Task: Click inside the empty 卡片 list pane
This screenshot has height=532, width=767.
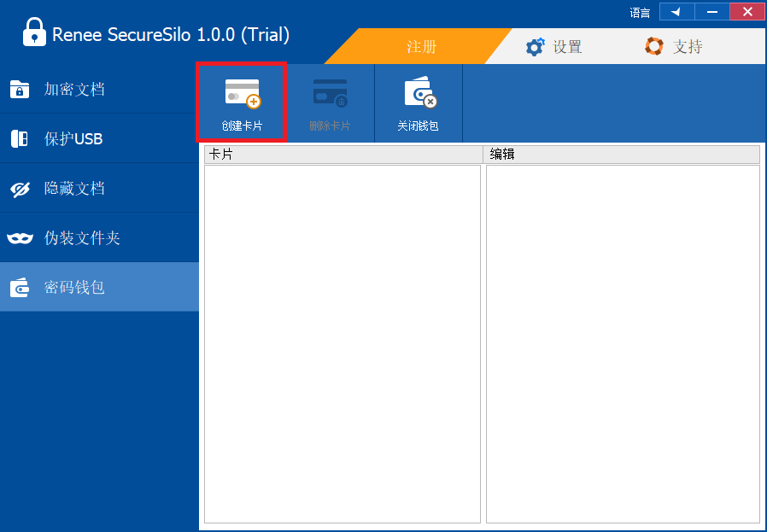Action: coord(343,344)
